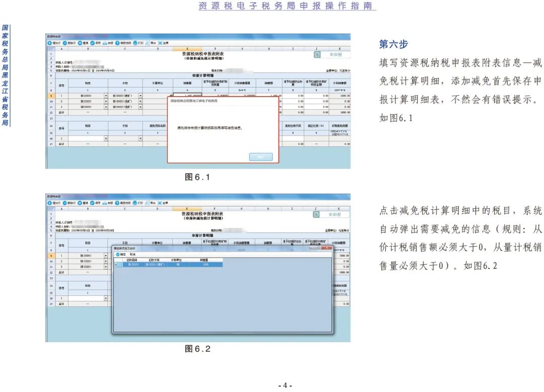Click row 1 销售量 cell in figure 6.1

(188, 96)
